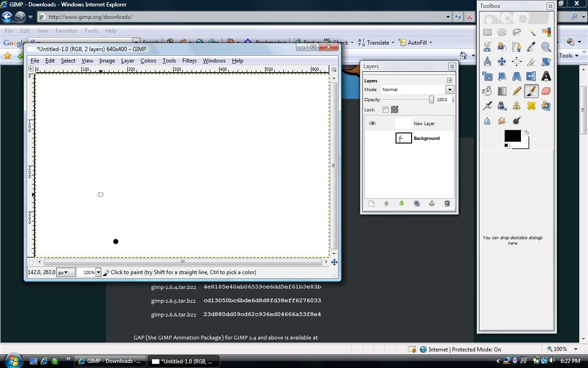
Task: Switch to the GIMP Downloads browser taskbar tab
Action: (x=110, y=361)
